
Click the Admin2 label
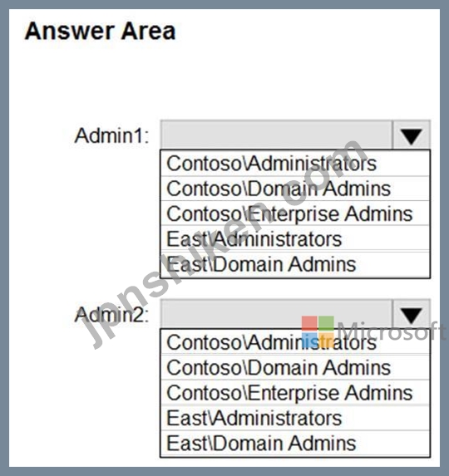(x=111, y=315)
